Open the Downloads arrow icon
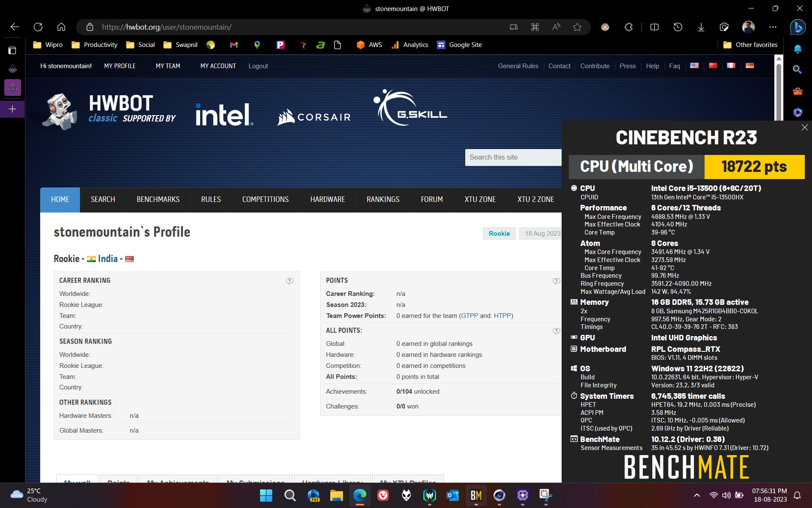This screenshot has height=508, width=812. point(701,27)
